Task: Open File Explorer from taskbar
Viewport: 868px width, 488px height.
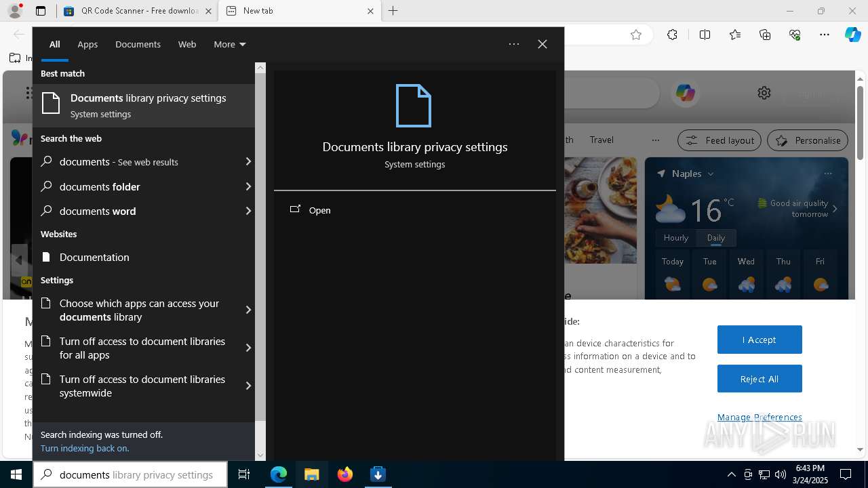Action: click(x=312, y=474)
